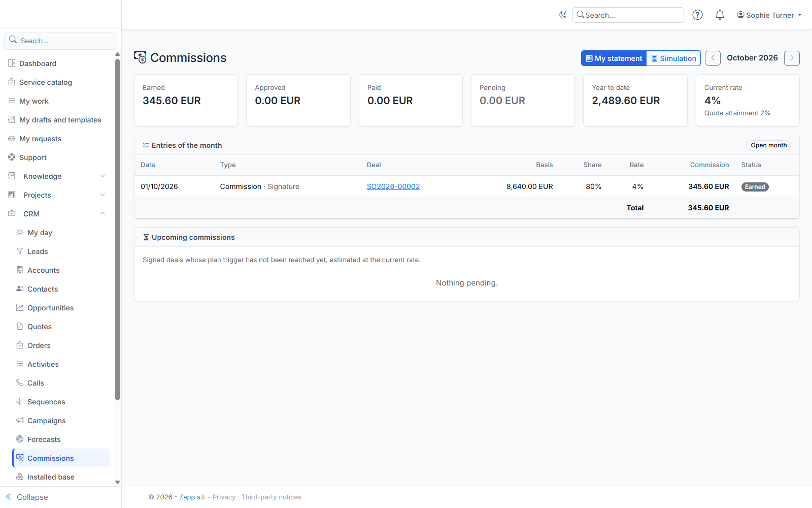Go to next month arrow
Screen dimensions: 812x508
tap(792, 58)
